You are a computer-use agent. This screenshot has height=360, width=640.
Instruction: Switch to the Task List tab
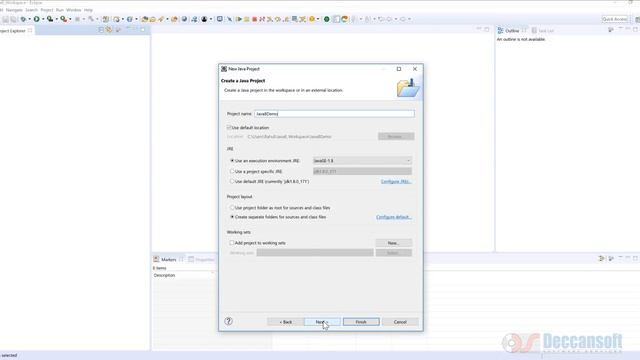tap(542, 31)
